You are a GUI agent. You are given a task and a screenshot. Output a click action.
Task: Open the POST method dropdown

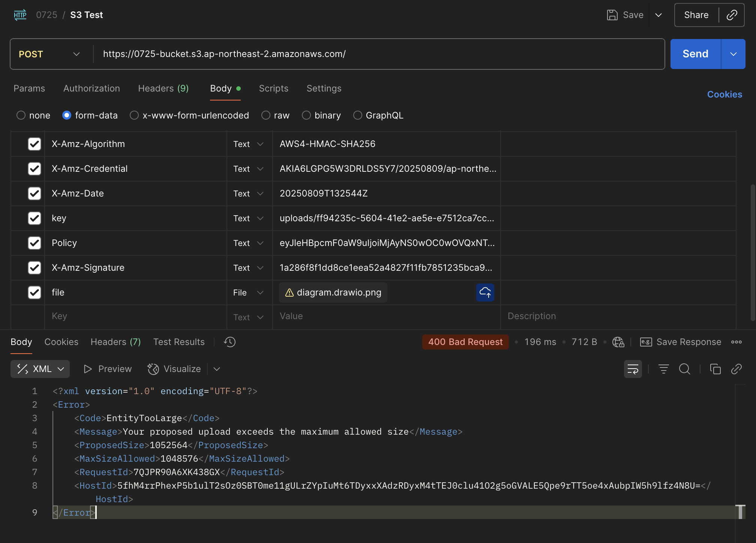(x=49, y=54)
